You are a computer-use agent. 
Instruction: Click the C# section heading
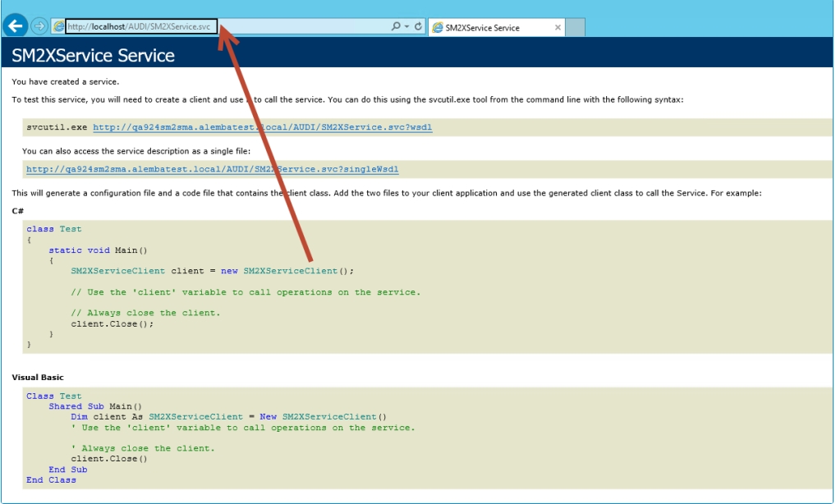pyautogui.click(x=17, y=211)
